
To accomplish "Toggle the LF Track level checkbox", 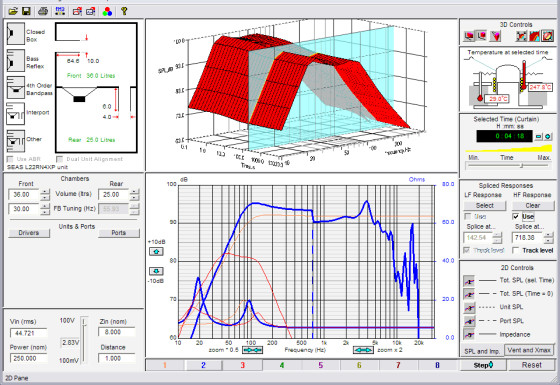I will 467,250.
